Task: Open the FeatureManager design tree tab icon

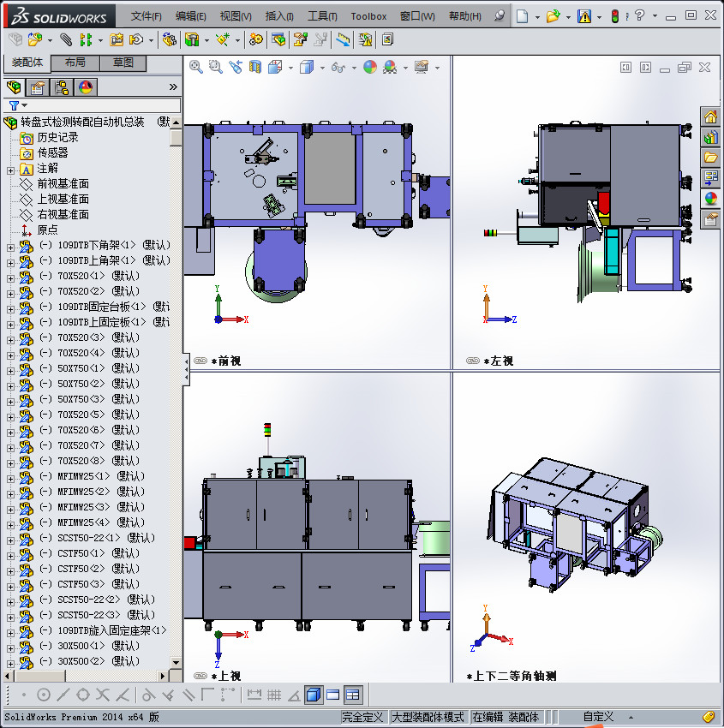Action: [14, 87]
